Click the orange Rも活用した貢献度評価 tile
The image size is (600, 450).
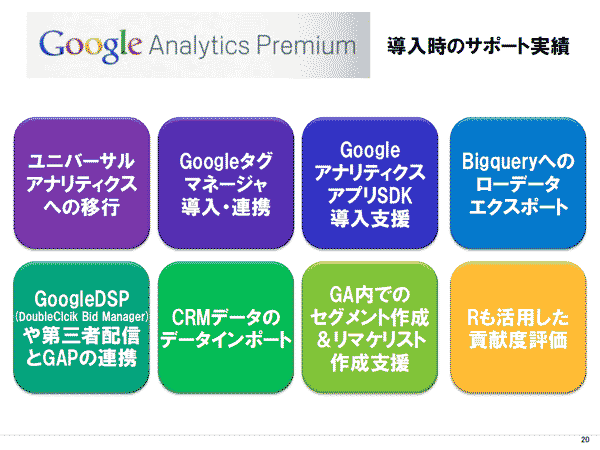[x=515, y=327]
